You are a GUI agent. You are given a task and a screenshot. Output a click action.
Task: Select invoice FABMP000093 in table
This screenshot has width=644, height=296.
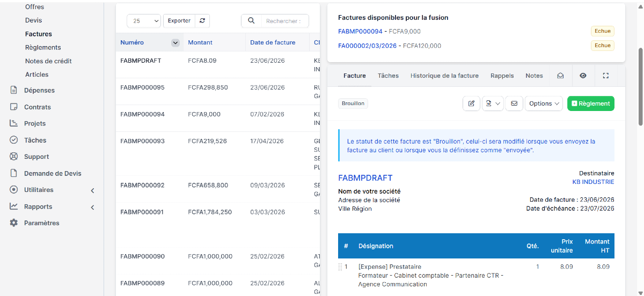[142, 141]
